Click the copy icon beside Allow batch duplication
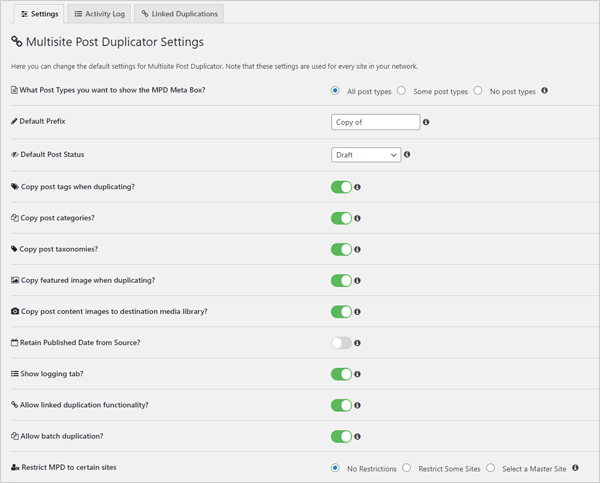The image size is (600, 483). pyautogui.click(x=15, y=436)
